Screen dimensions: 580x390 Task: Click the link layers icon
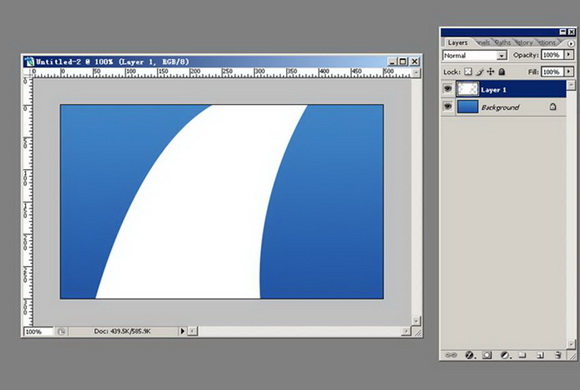pos(451,355)
